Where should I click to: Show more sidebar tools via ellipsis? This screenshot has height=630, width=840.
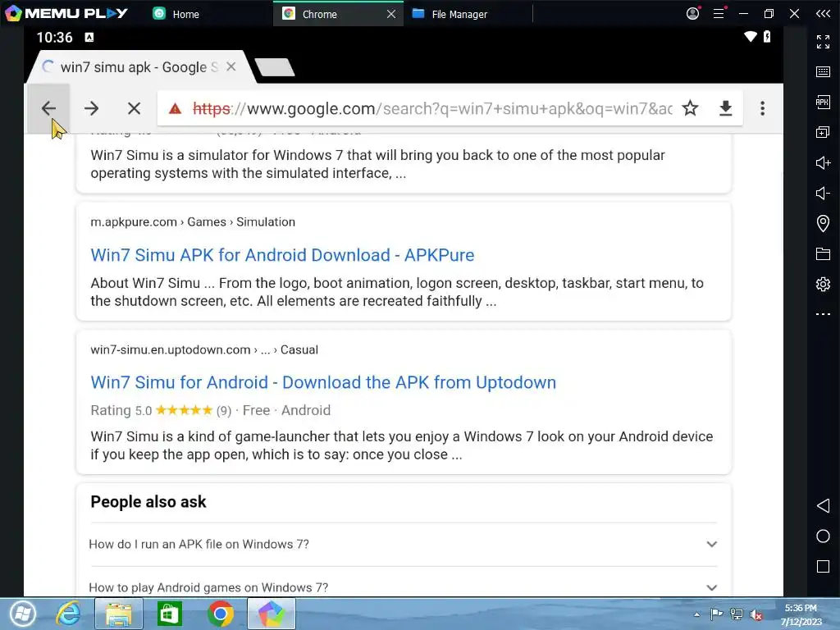tap(823, 314)
